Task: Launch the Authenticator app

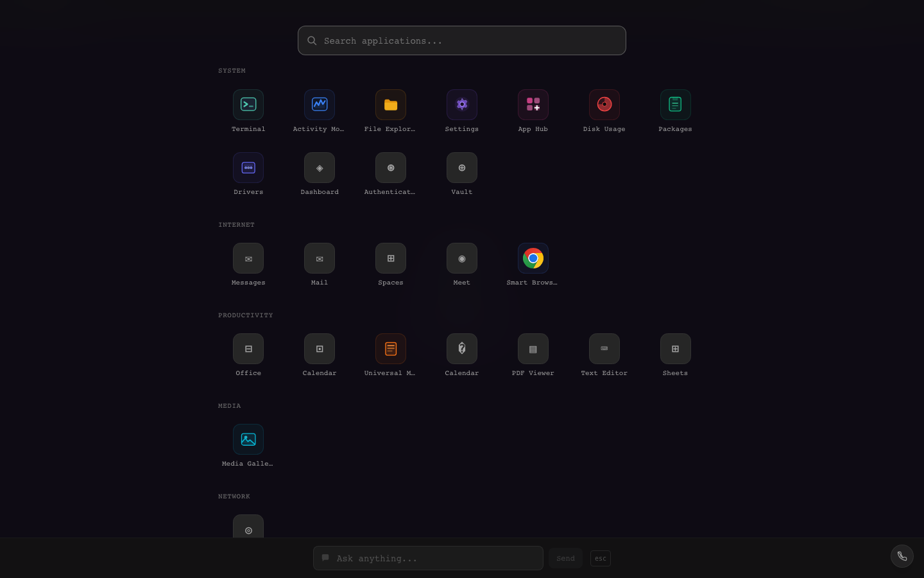Action: click(391, 168)
